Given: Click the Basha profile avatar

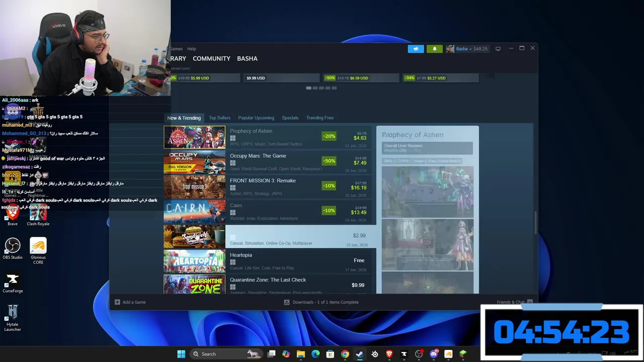Looking at the screenshot, I should tap(450, 49).
